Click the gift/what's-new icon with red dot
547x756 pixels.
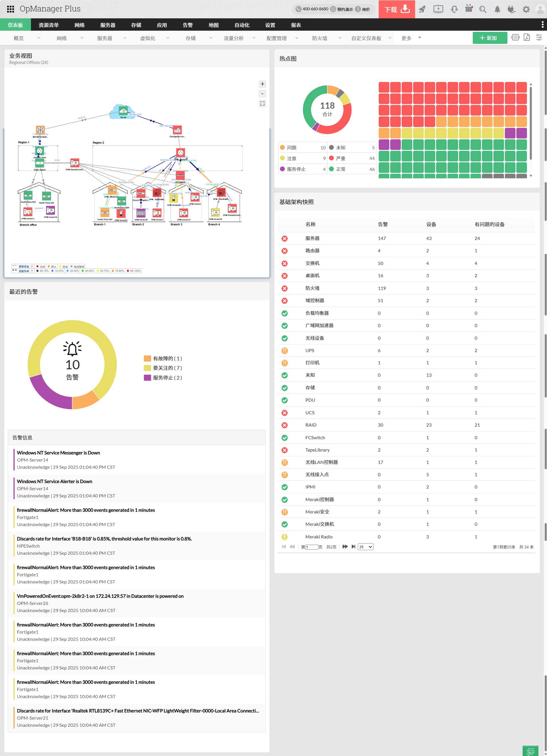tap(469, 9)
